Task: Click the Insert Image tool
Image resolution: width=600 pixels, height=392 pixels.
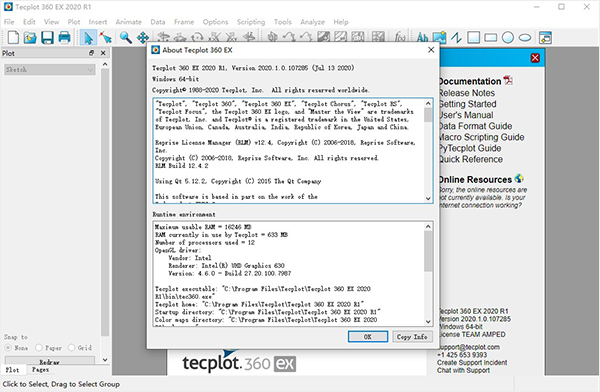Action: 439,38
